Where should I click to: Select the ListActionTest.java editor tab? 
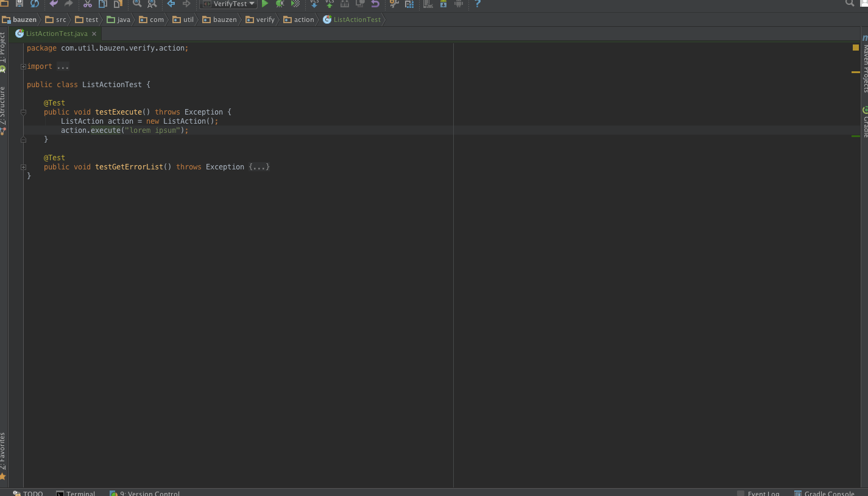coord(57,34)
